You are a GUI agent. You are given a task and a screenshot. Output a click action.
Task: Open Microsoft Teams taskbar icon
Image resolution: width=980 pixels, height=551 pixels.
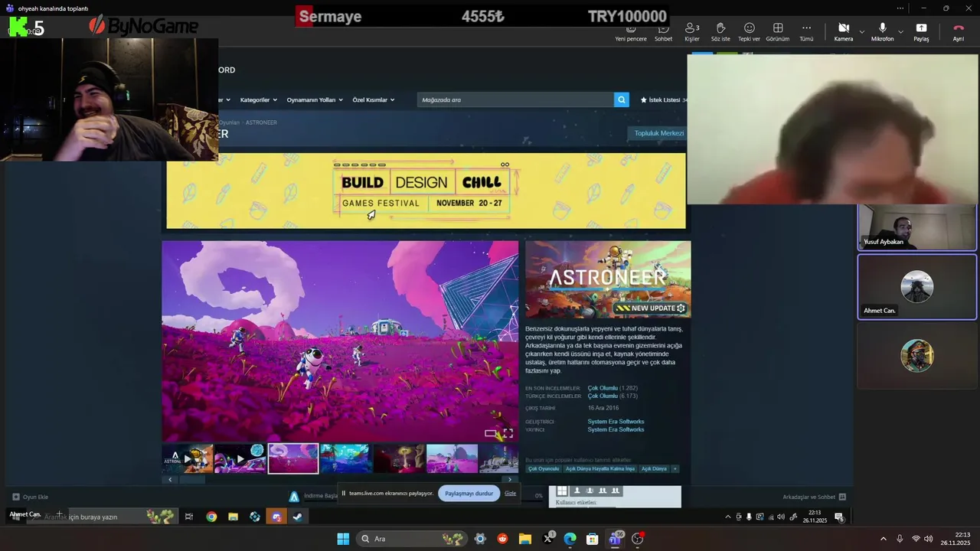[616, 539]
